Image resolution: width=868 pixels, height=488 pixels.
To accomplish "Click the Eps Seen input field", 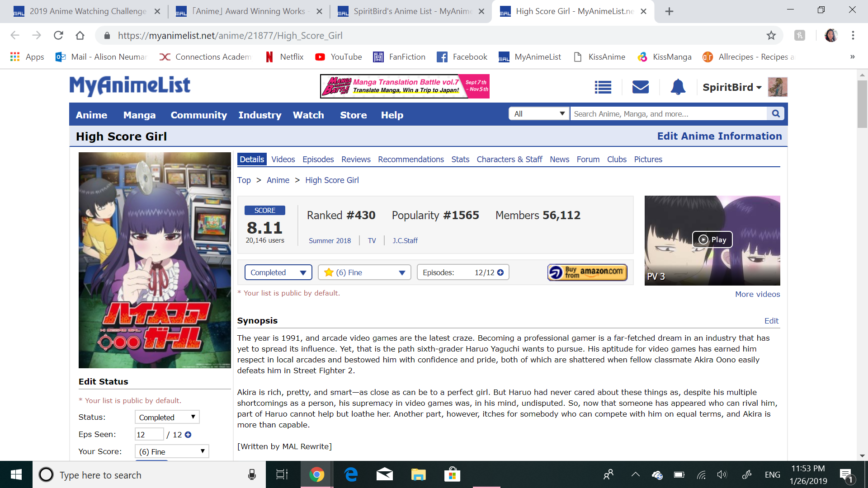I will (x=149, y=435).
